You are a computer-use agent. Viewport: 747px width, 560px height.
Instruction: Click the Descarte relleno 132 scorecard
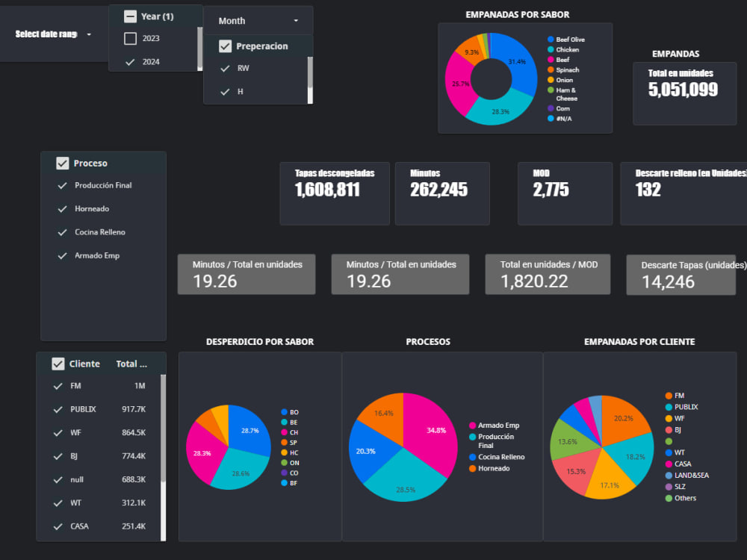[x=684, y=193]
